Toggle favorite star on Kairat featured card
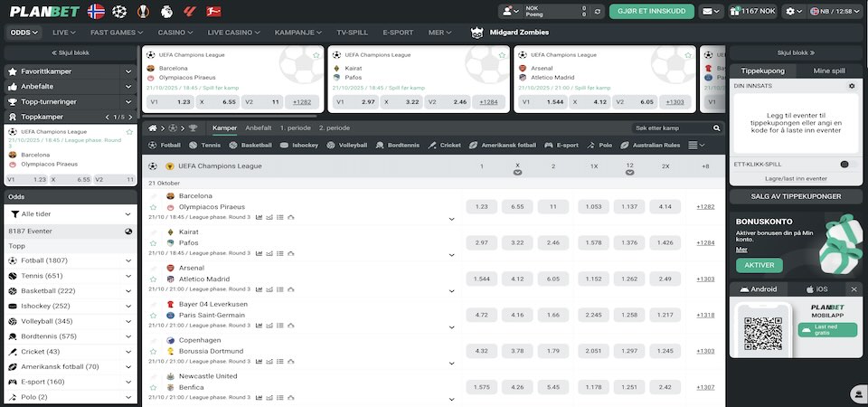This screenshot has width=868, height=407. coord(500,55)
